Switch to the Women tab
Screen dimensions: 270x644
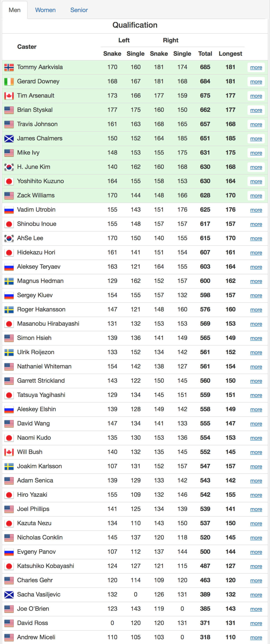point(45,10)
